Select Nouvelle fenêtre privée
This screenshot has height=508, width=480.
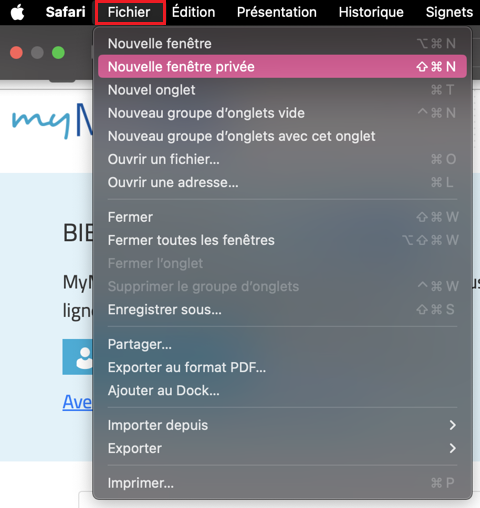point(282,67)
